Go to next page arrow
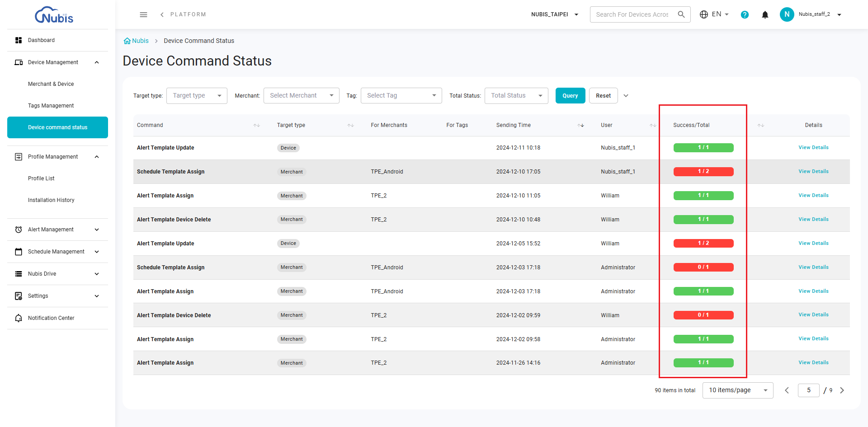This screenshot has height=427, width=868. (x=842, y=390)
